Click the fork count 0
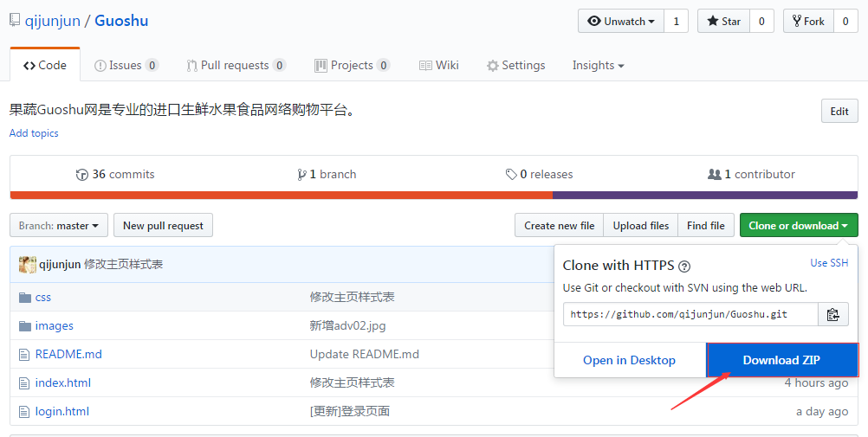This screenshot has height=437, width=868. (x=845, y=21)
